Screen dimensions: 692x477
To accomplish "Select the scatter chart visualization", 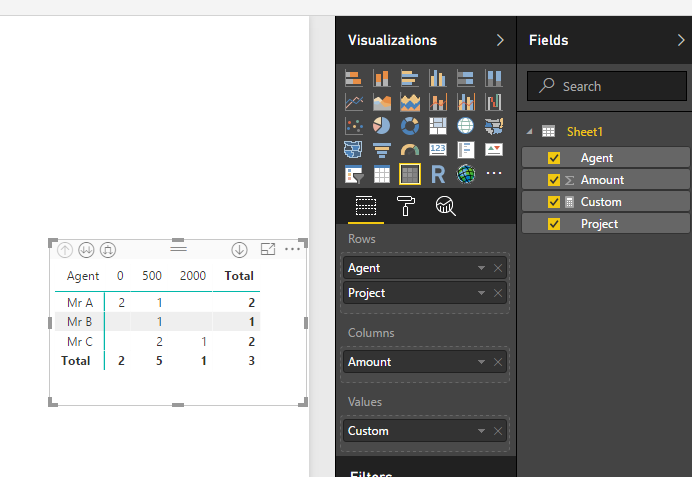I will point(354,126).
